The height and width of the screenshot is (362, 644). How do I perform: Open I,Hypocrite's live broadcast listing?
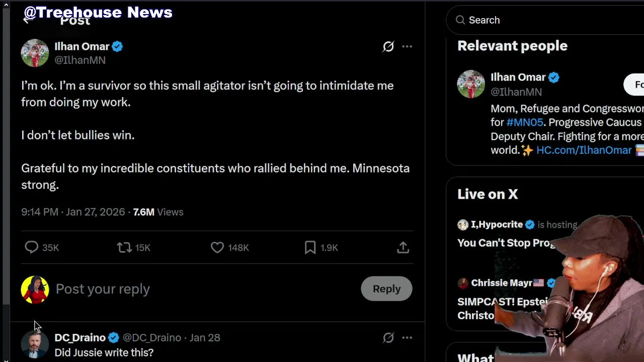506,243
